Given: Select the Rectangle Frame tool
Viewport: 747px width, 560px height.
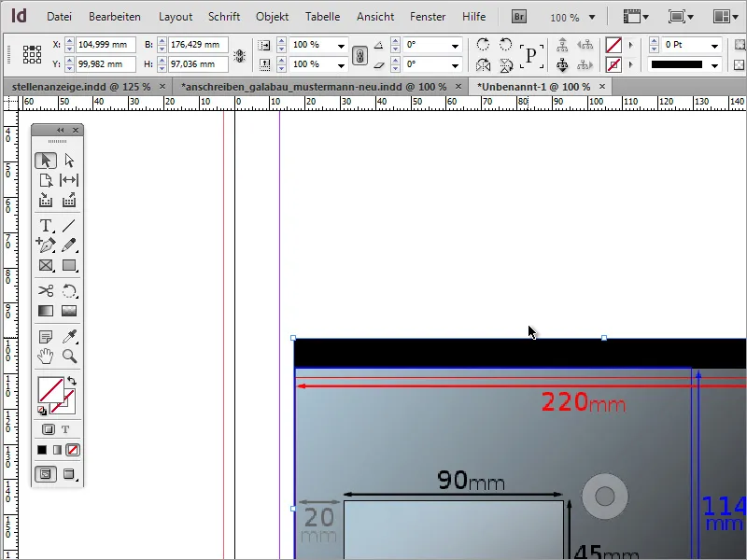Looking at the screenshot, I should (x=46, y=265).
